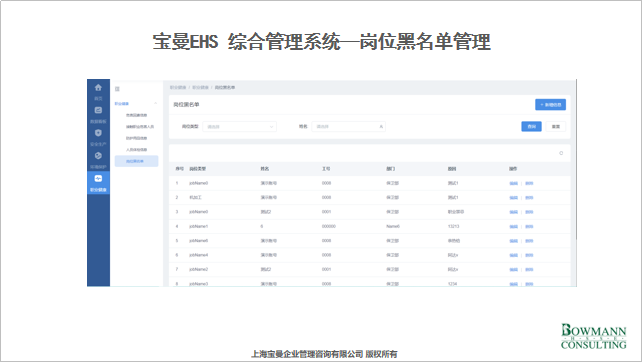This screenshot has width=643, height=363.
Task: Click the 姓名 column header
Action: click(264, 169)
